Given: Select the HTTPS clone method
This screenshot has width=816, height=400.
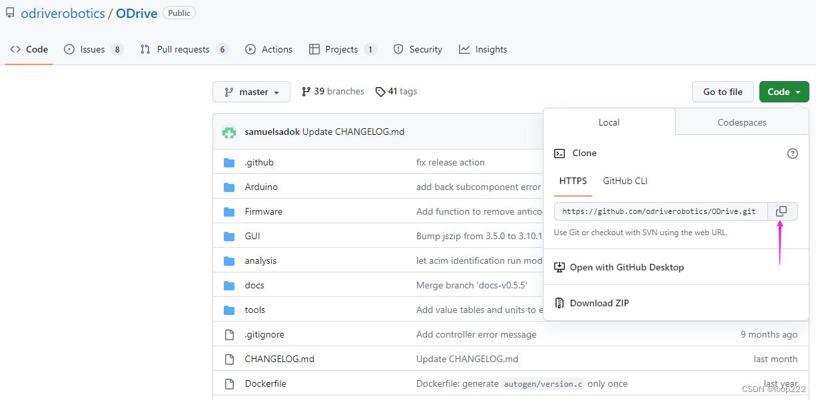Looking at the screenshot, I should 573,181.
